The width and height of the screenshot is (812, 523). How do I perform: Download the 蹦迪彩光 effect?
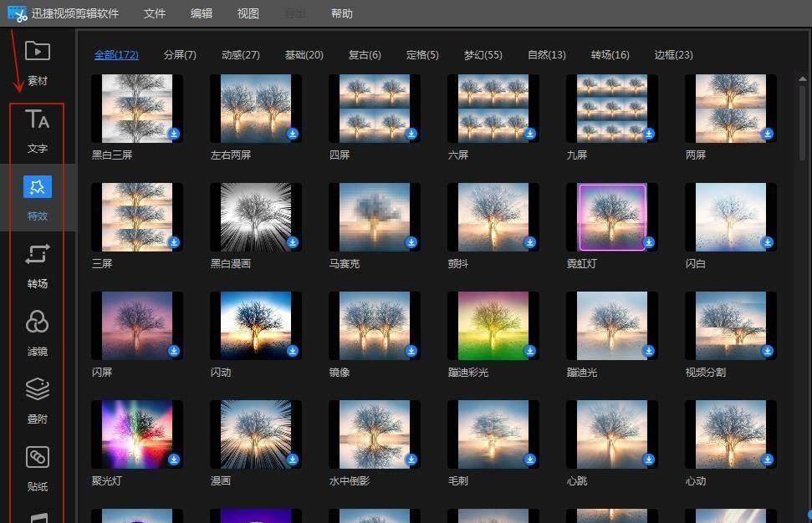530,351
